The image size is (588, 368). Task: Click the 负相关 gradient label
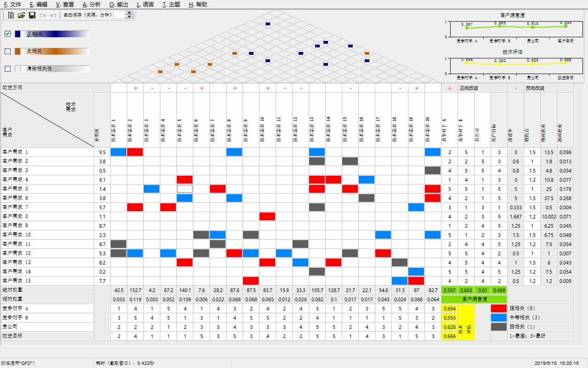tap(56, 52)
